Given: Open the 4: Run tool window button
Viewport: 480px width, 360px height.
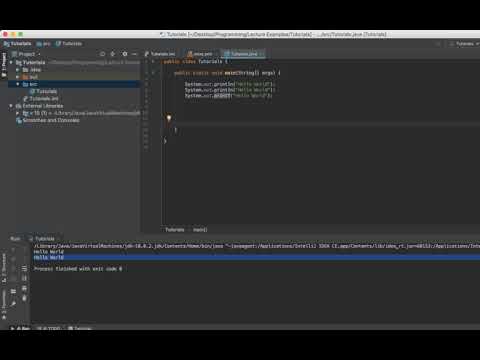Looking at the screenshot, I should (x=20, y=328).
